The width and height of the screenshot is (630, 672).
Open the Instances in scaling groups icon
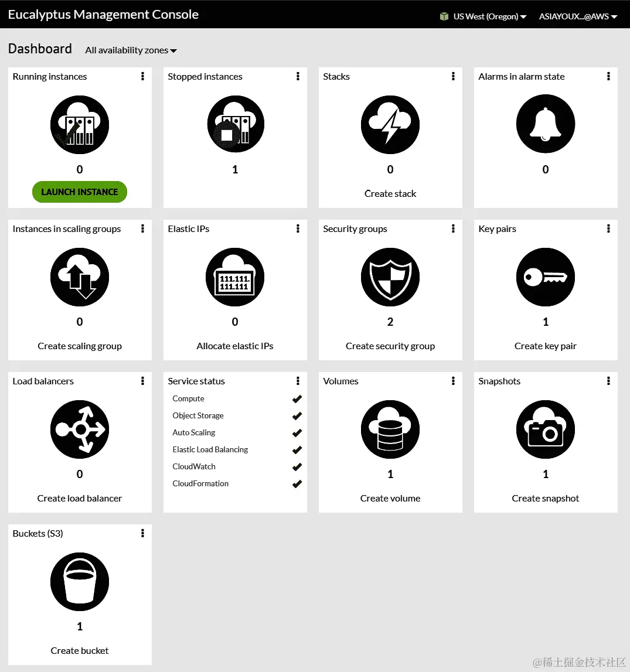click(x=80, y=277)
